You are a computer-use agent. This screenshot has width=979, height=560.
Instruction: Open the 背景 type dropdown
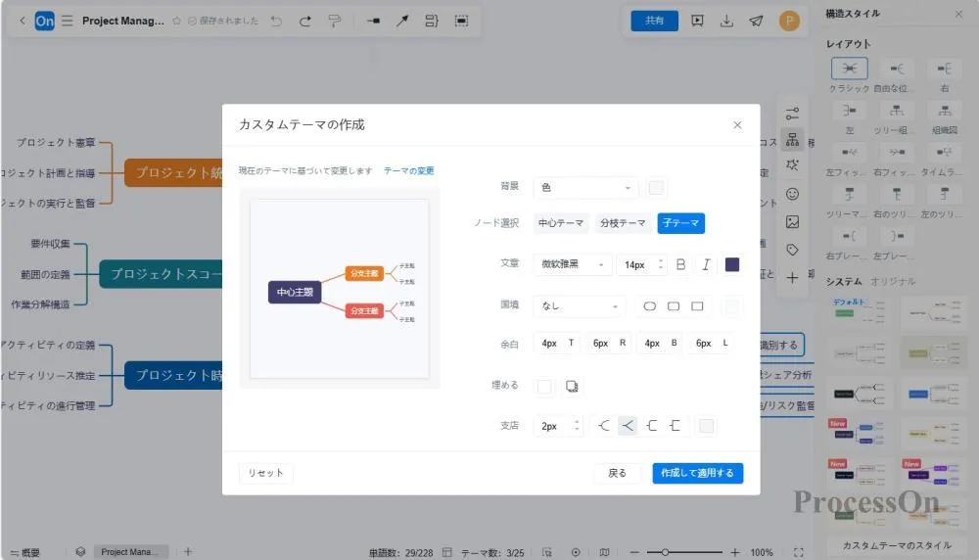tap(585, 187)
